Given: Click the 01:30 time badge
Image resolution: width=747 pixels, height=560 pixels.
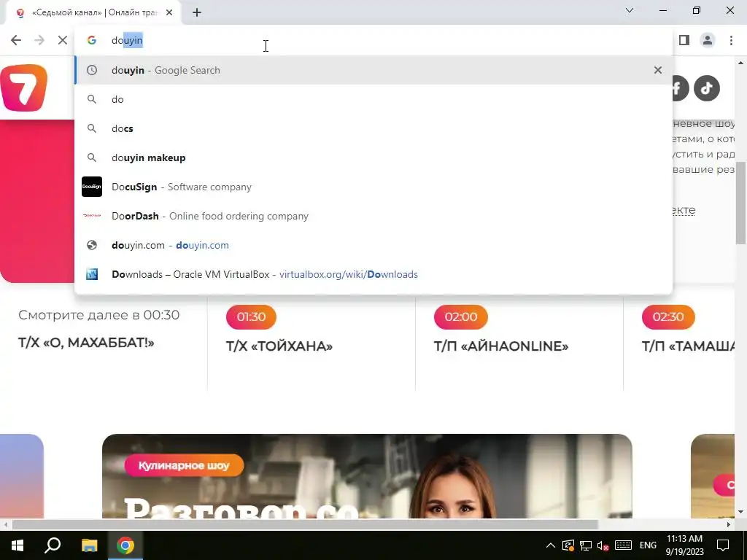Looking at the screenshot, I should pyautogui.click(x=251, y=316).
